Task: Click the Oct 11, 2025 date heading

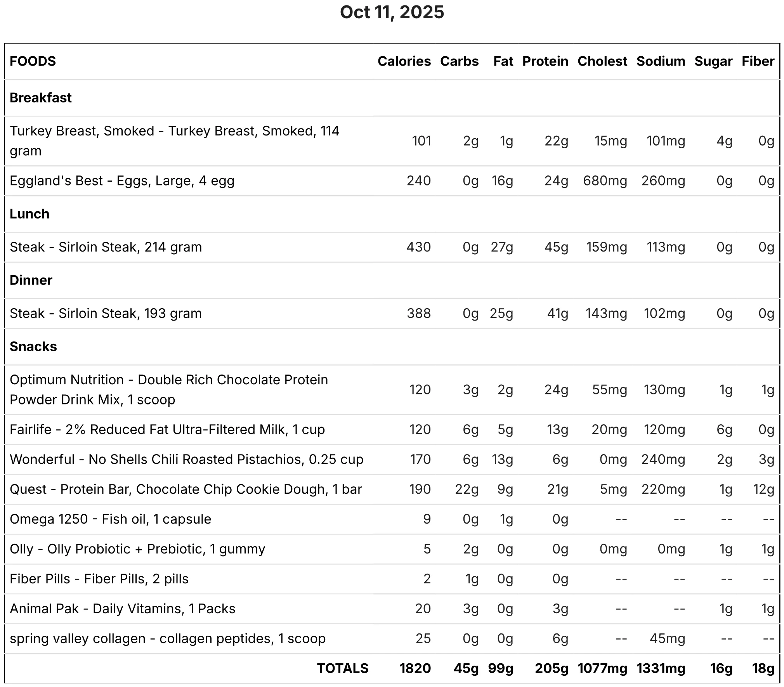Action: [x=392, y=12]
